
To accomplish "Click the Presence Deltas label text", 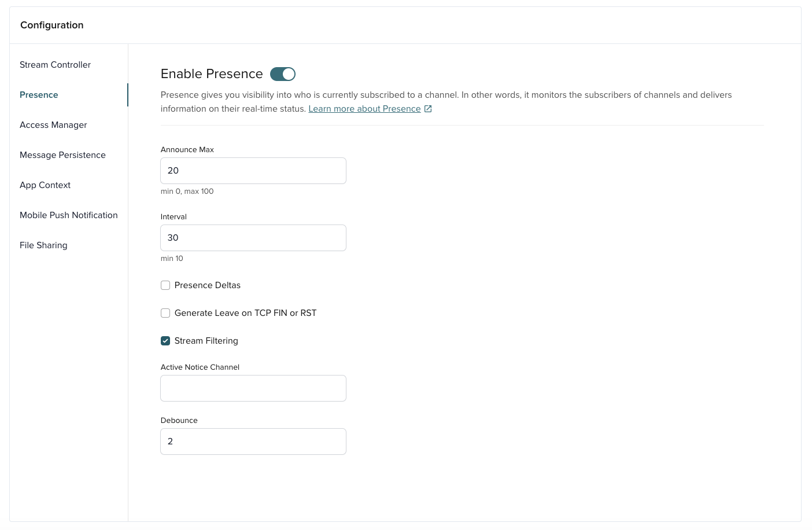I will click(207, 285).
